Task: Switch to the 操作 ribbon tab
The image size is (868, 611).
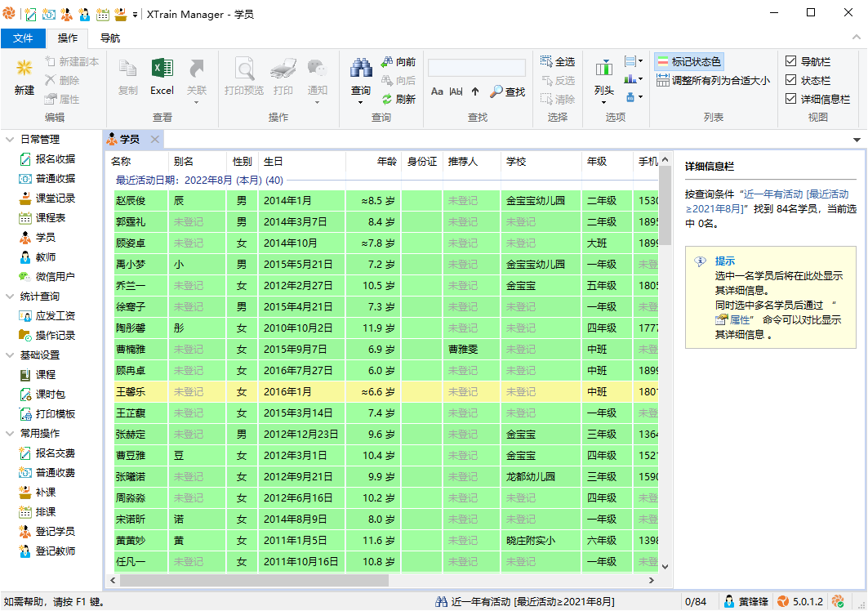Action: (68, 38)
